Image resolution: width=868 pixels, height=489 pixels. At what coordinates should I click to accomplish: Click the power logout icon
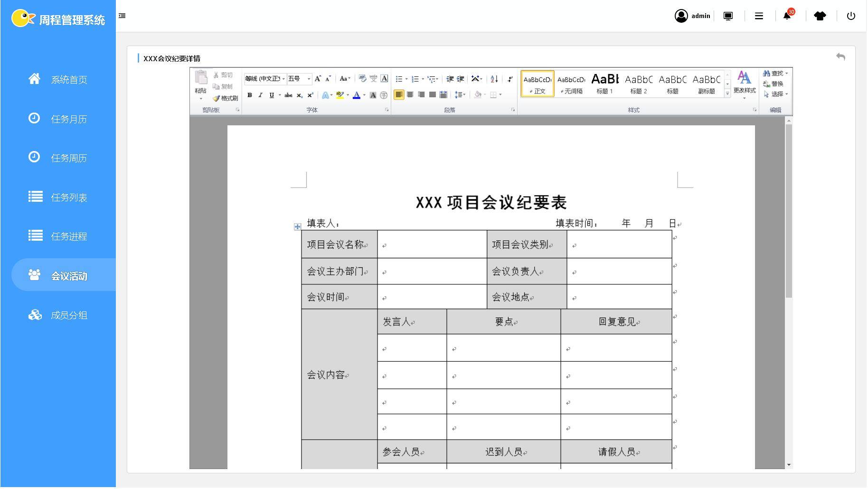[851, 16]
